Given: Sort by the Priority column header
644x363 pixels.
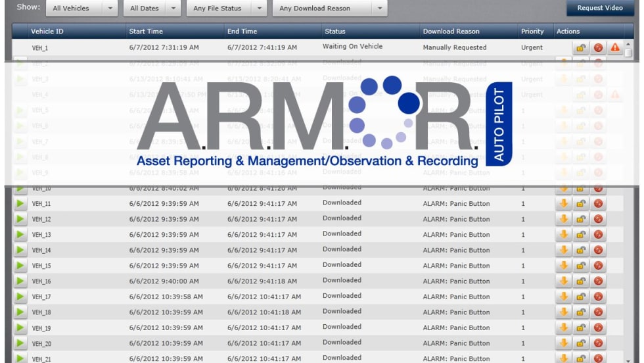Looking at the screenshot, I should pos(532,31).
